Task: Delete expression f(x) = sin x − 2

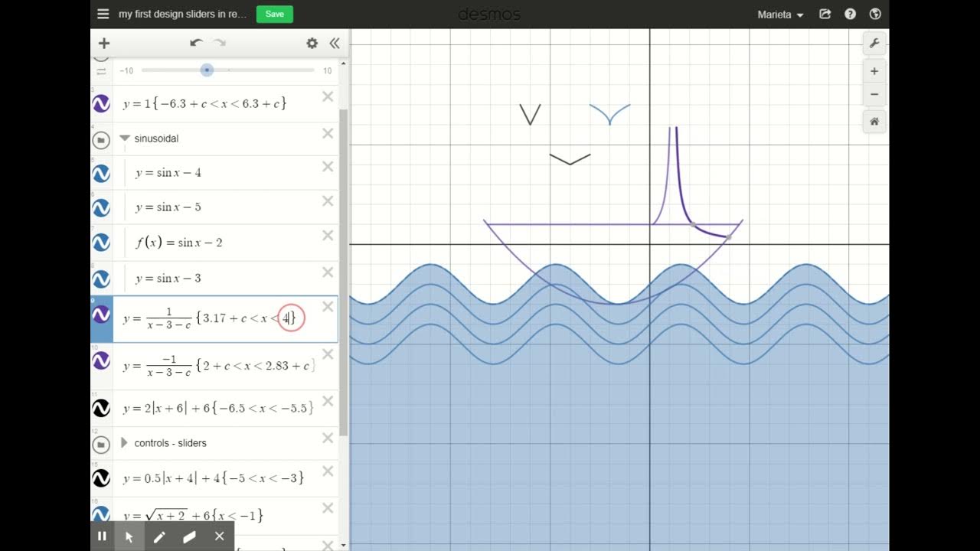Action: point(328,236)
